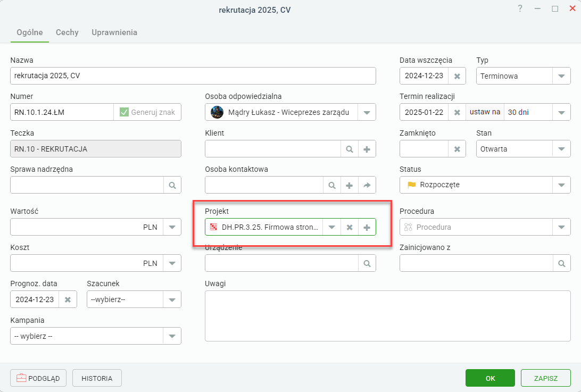Open the Kampania dropdown

click(172, 337)
